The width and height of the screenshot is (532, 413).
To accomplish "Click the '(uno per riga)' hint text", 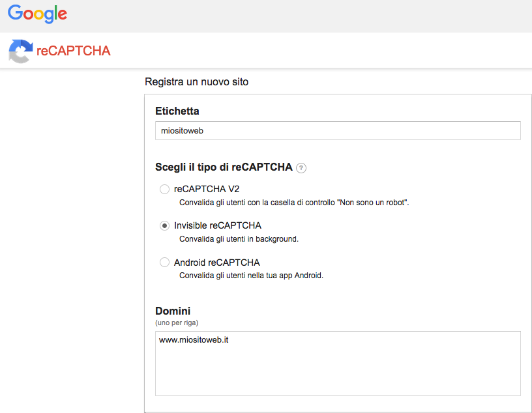I will [x=177, y=322].
